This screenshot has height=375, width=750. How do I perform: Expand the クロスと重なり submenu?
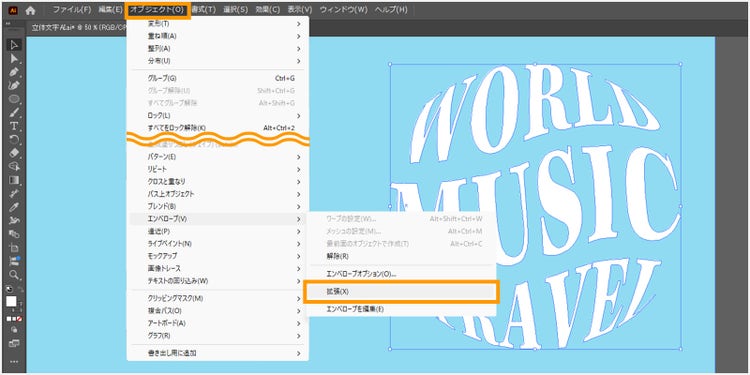point(218,181)
